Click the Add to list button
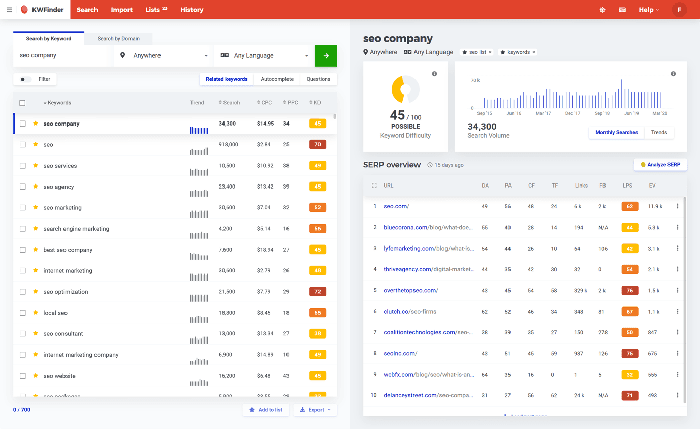 (x=265, y=410)
